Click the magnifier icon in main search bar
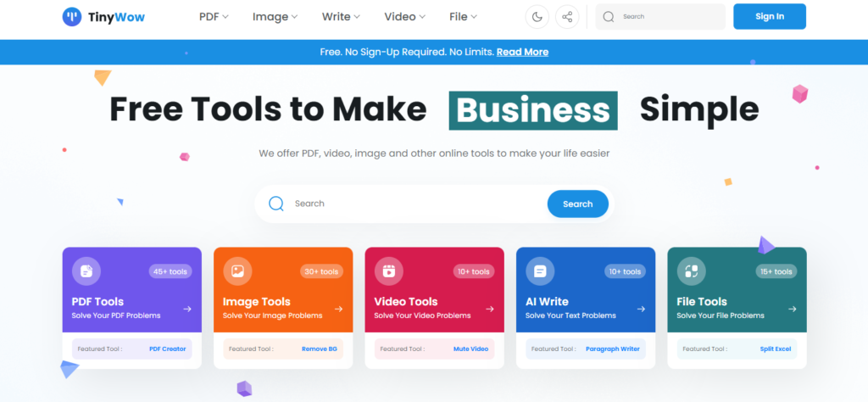This screenshot has height=402, width=868. coord(276,204)
